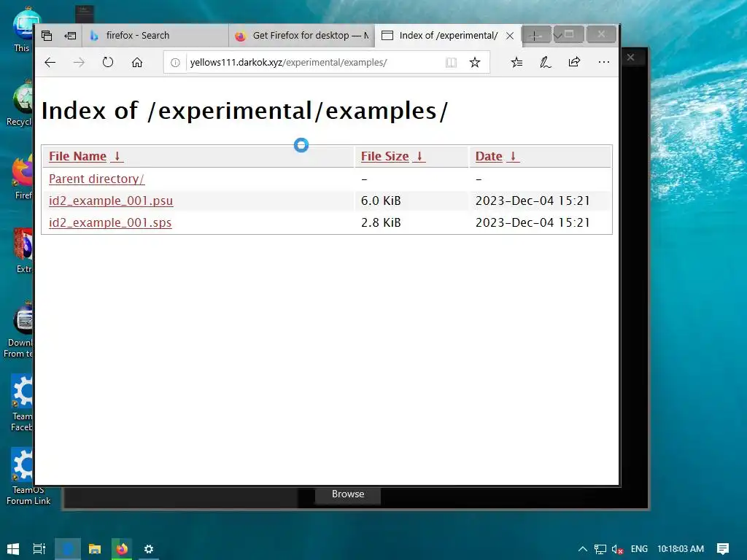Open TeamOS Forum Link desktop shortcut
The height and width of the screenshot is (560, 747).
tap(28, 476)
